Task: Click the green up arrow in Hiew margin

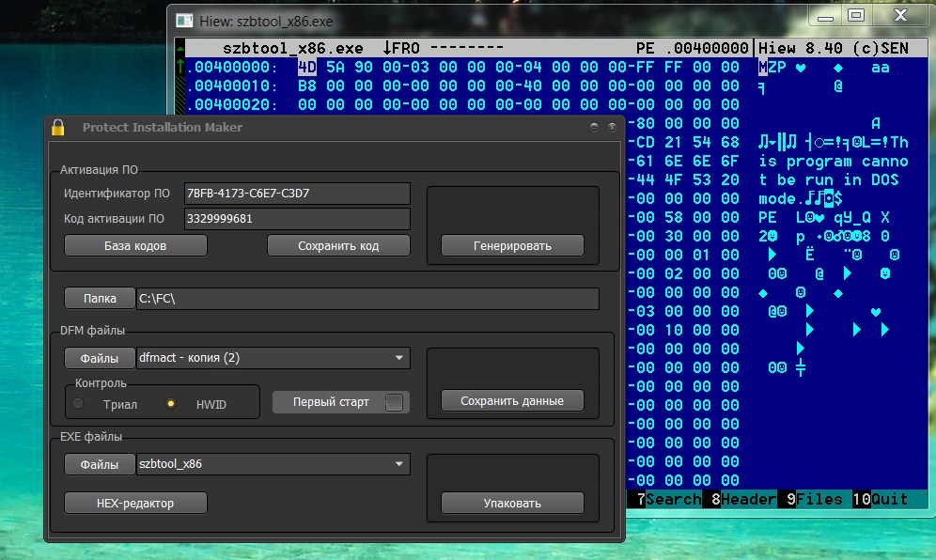Action: click(179, 67)
